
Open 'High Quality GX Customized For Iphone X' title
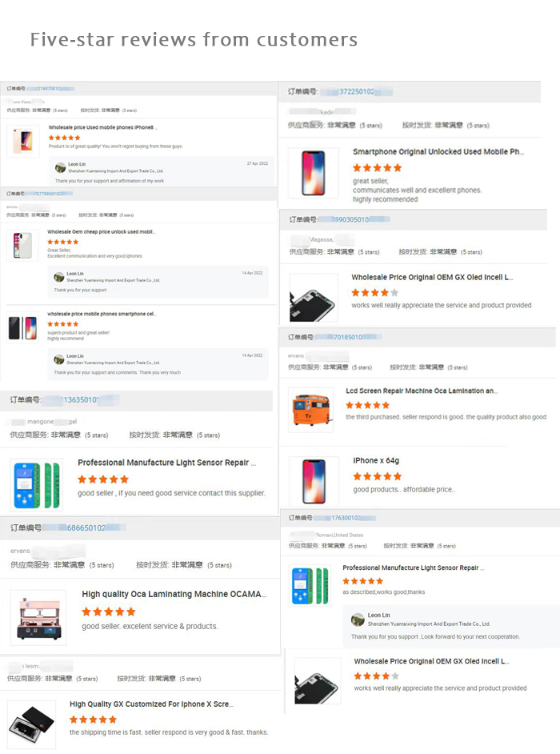tap(151, 704)
